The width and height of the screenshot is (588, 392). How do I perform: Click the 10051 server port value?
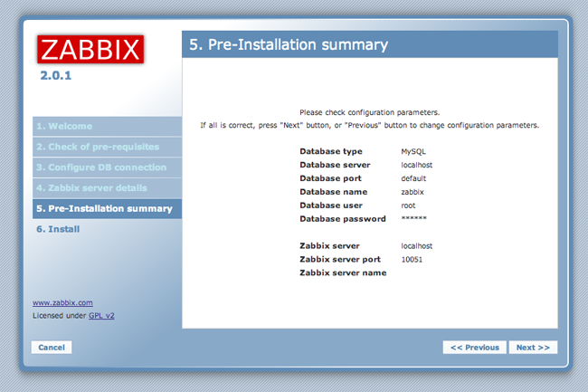point(412,260)
